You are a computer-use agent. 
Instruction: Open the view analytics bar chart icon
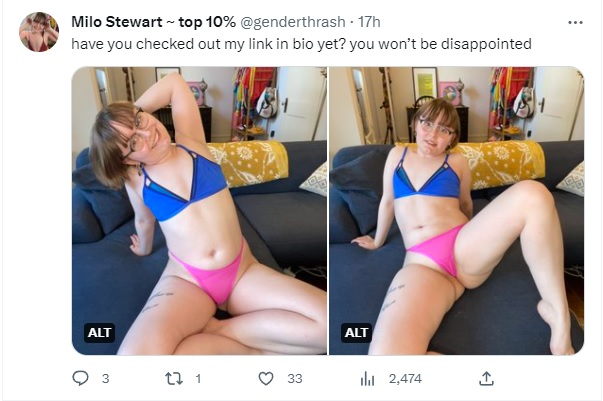tap(367, 379)
